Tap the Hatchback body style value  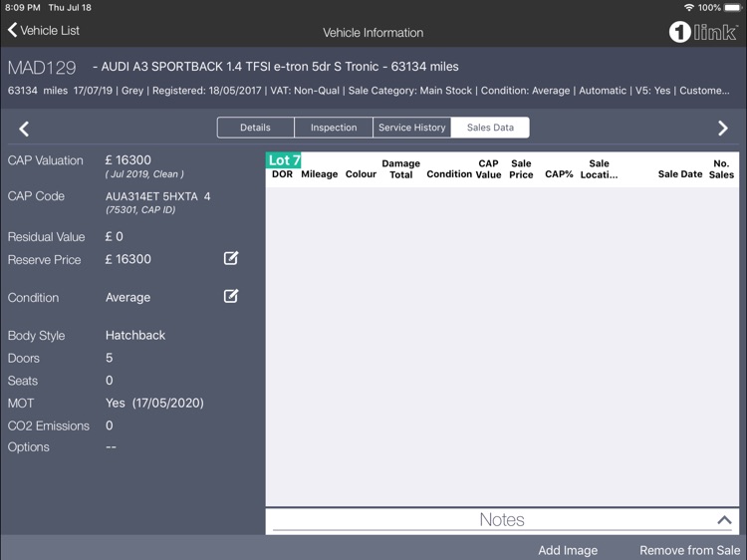coord(135,335)
